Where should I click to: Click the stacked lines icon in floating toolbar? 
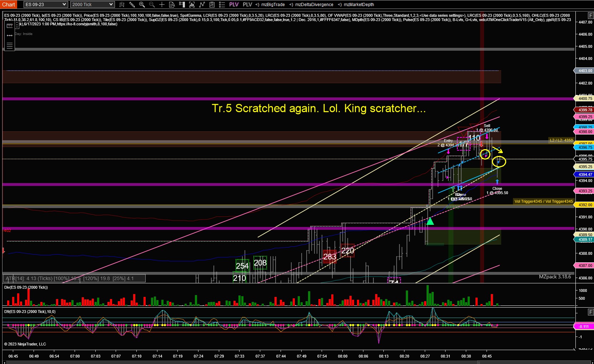click(10, 45)
